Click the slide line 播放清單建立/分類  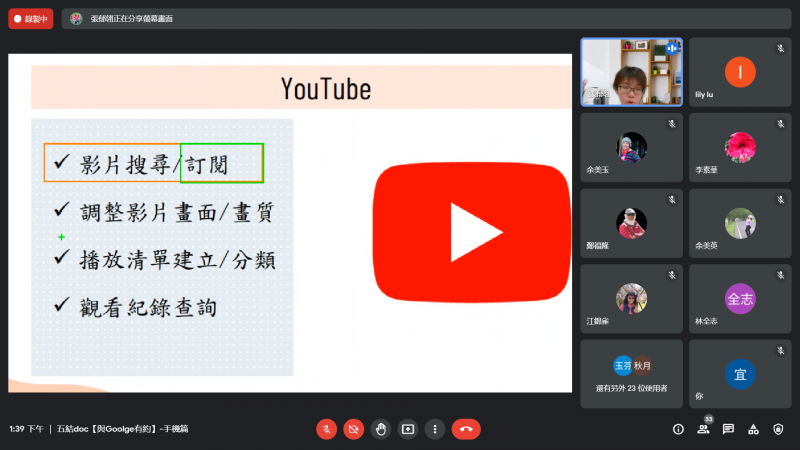[x=177, y=260]
